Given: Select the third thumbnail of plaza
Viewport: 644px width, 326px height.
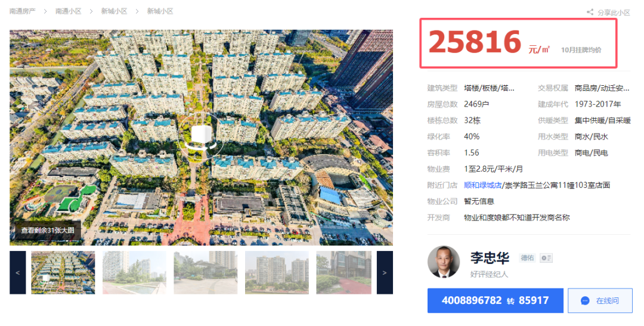Looking at the screenshot, I should 205,272.
